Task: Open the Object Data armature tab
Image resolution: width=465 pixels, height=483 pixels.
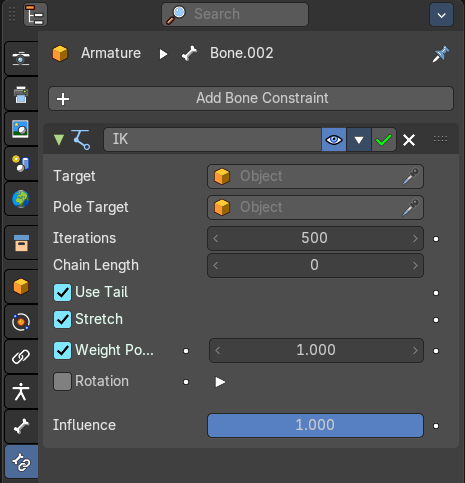Action: tap(21, 392)
